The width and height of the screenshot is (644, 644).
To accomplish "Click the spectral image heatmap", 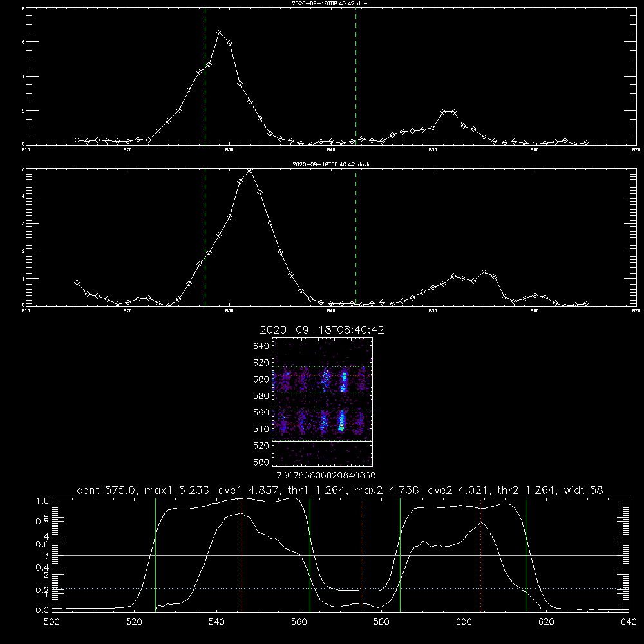I will click(x=322, y=402).
